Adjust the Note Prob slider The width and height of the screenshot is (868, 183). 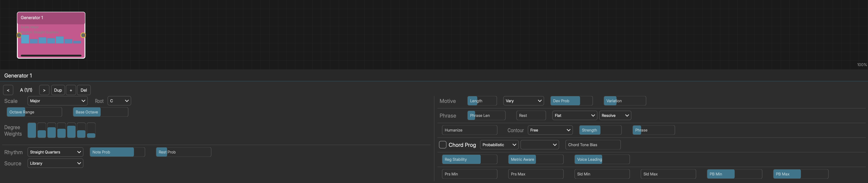point(117,152)
